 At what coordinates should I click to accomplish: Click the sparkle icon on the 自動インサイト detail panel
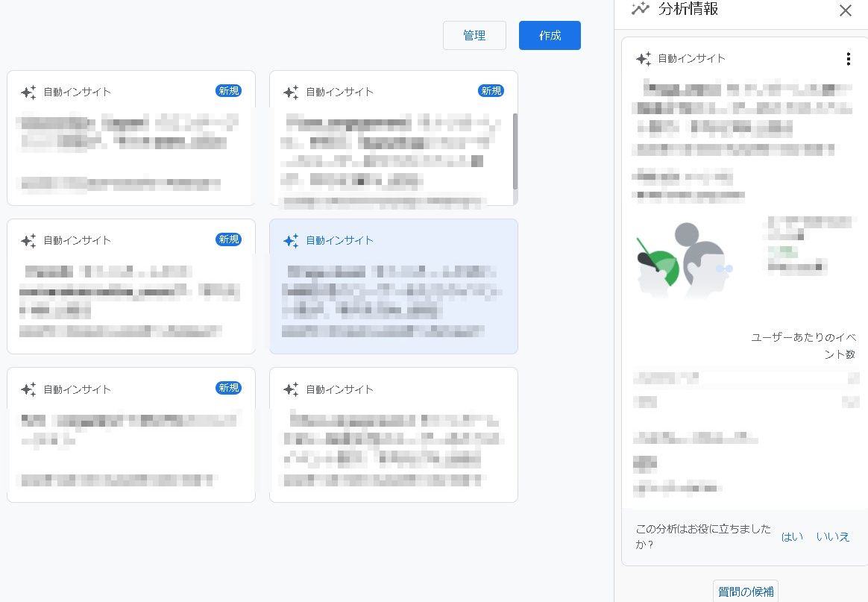click(x=643, y=57)
